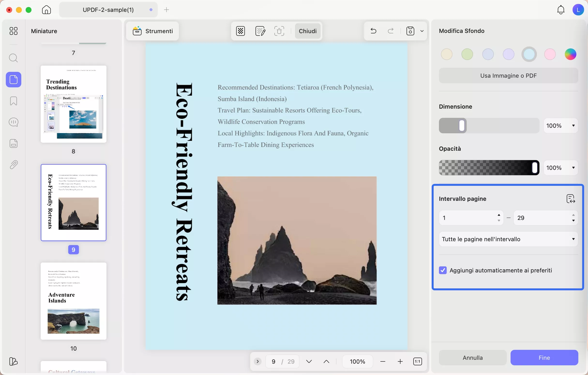Close background editing with Chiudi
This screenshot has width=588, height=375.
(308, 31)
